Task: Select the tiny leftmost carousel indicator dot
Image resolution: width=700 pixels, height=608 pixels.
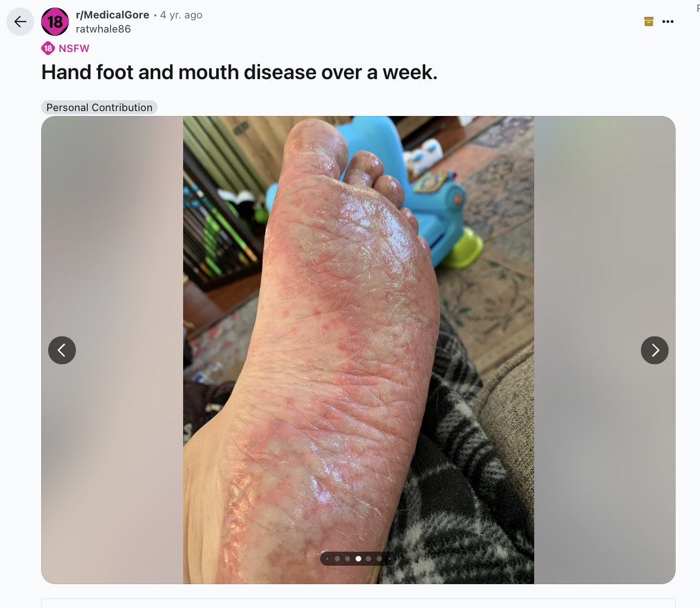Action: (x=327, y=559)
